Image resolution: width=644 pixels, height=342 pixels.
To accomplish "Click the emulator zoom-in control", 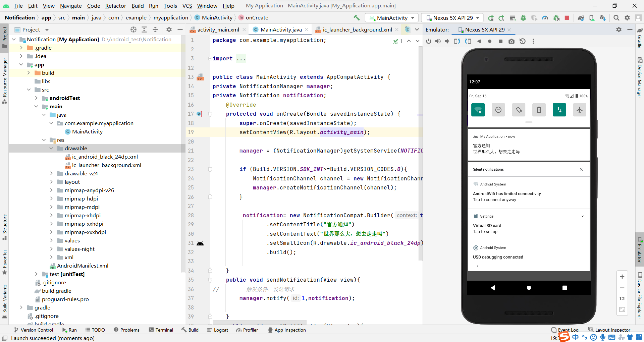I will click(x=622, y=277).
